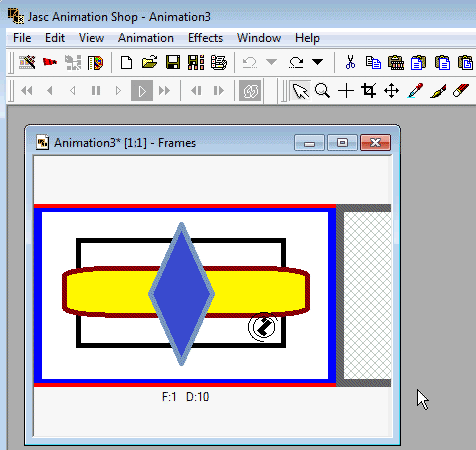
Task: Choose the Dropper color picker tool
Action: (415, 90)
